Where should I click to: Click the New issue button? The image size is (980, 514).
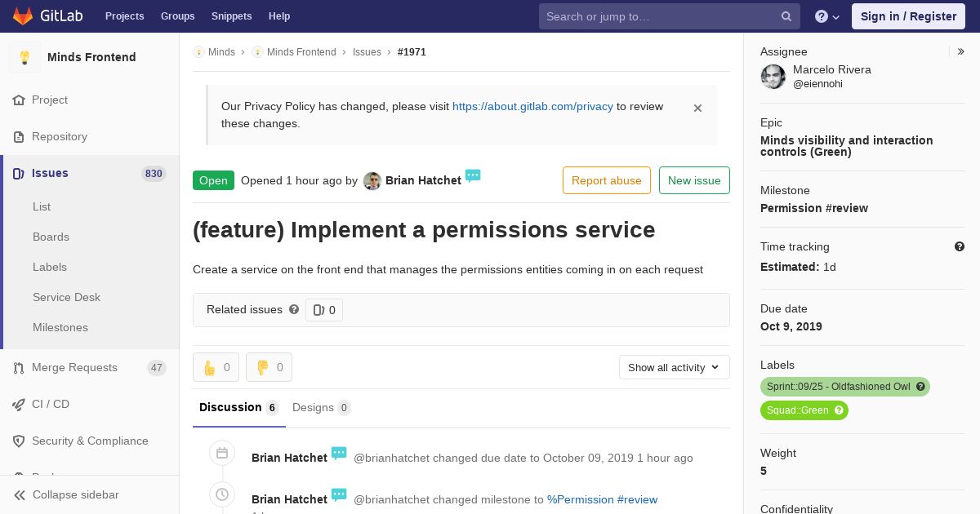(694, 180)
